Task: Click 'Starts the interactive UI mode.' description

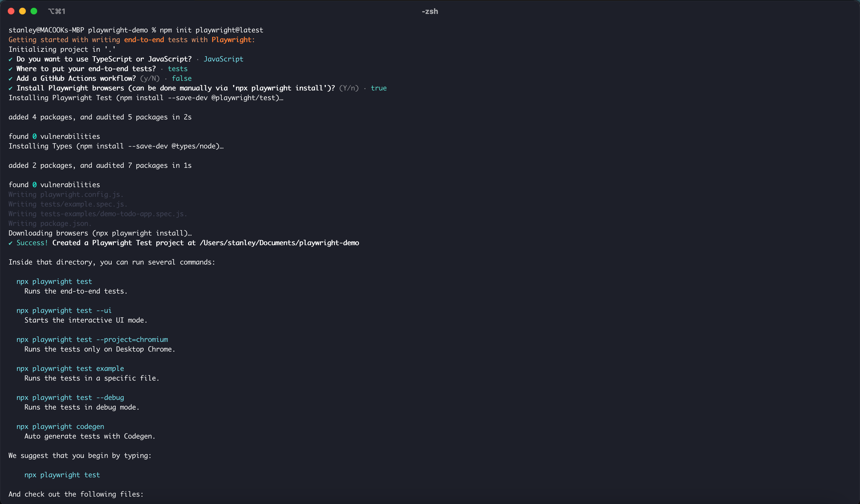Action: coord(86,320)
